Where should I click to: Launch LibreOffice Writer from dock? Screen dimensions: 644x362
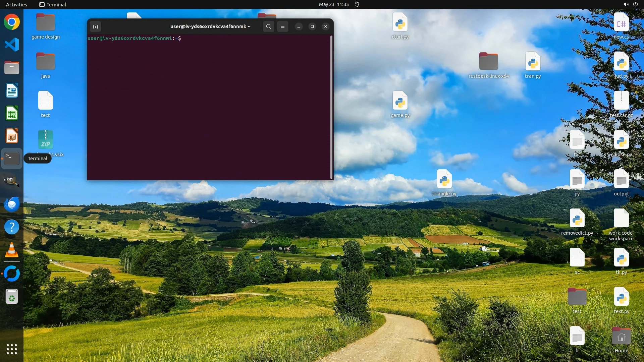12,90
